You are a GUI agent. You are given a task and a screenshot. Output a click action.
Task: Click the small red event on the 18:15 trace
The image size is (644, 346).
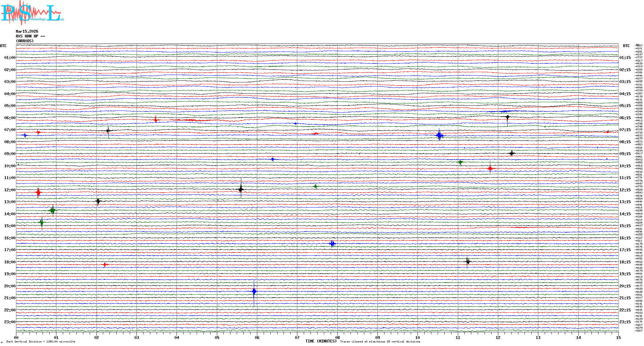[x=105, y=265]
